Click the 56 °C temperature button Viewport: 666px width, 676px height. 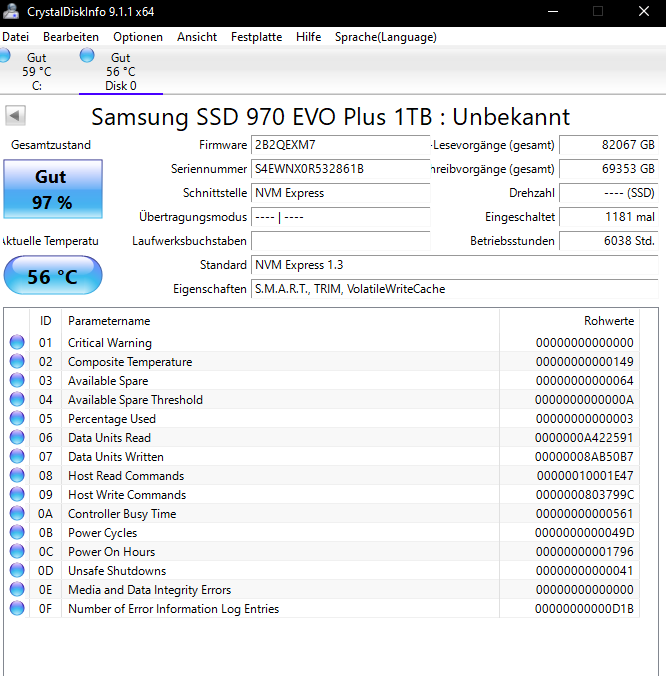coord(53,275)
